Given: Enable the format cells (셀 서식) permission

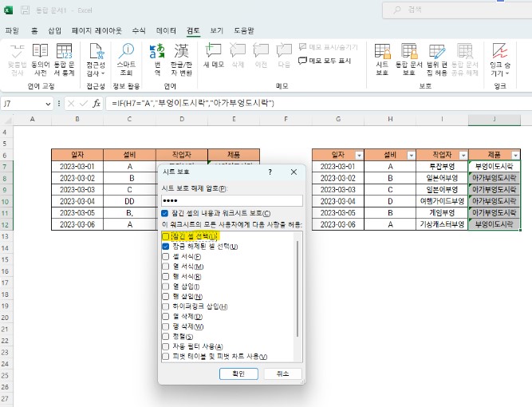Looking at the screenshot, I should pos(166,257).
